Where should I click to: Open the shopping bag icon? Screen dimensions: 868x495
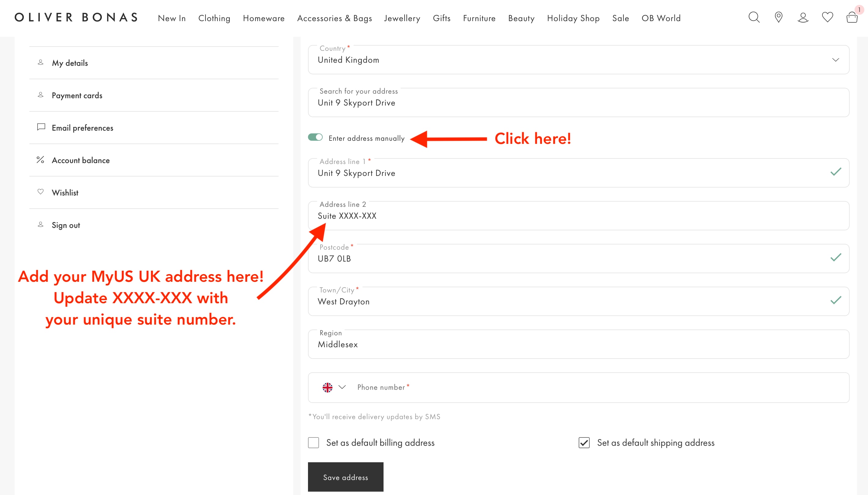point(852,17)
